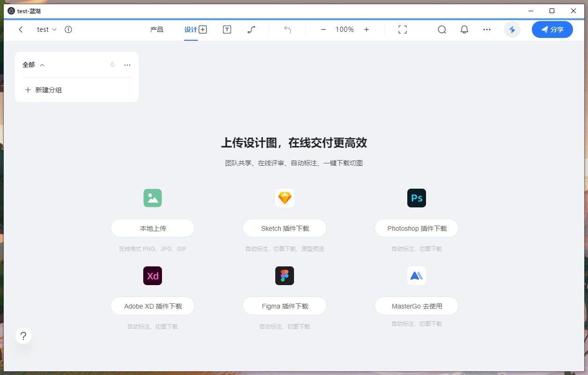Click Figma 插件下载 button
Screen dimensions: 588x375
[285, 306]
